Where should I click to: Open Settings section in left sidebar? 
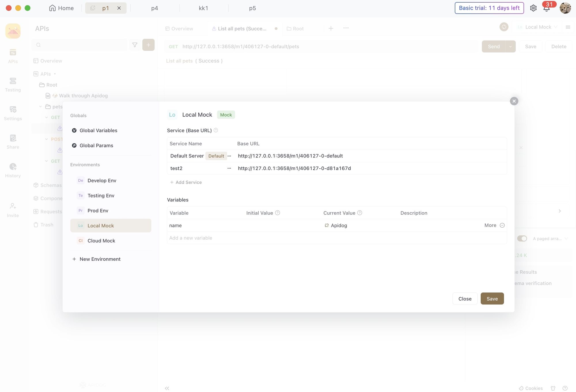point(13,113)
